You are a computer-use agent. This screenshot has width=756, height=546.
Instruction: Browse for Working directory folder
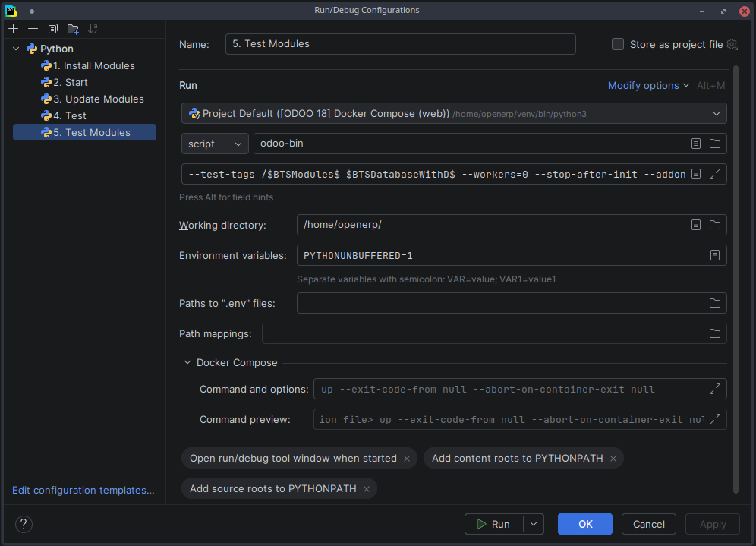pos(715,225)
